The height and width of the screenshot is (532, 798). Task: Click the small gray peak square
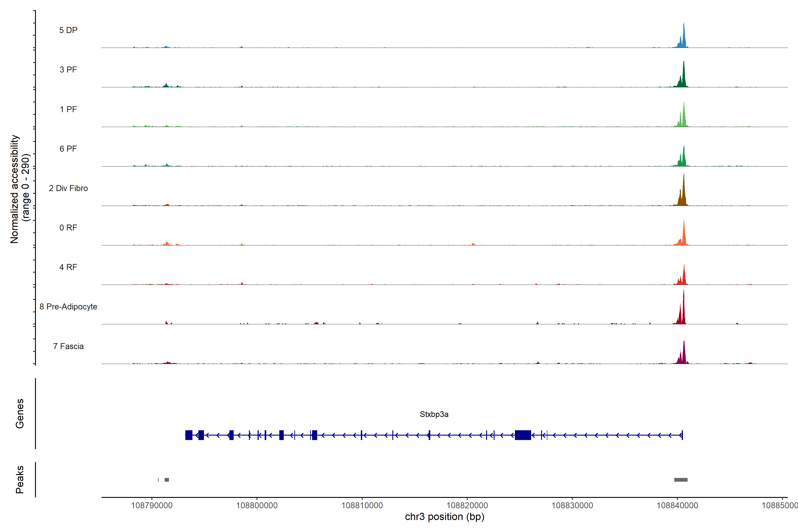[x=167, y=480]
